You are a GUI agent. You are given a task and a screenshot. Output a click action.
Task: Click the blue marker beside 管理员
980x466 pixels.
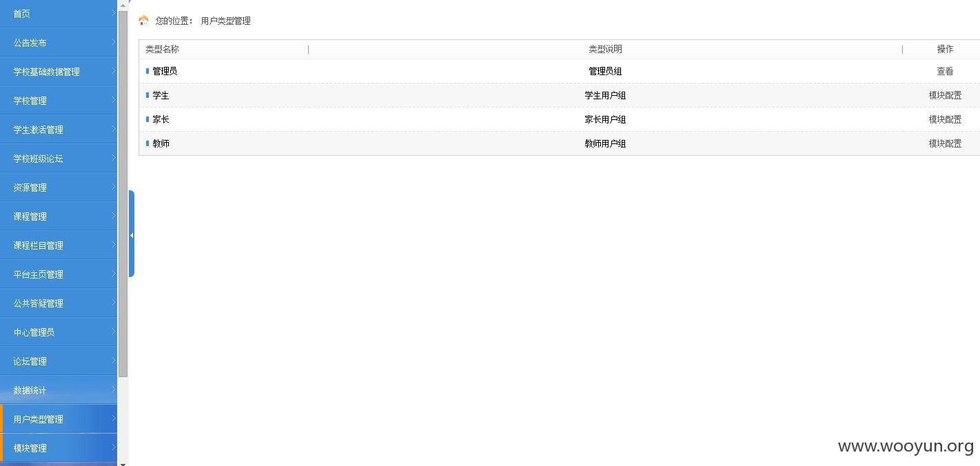147,71
